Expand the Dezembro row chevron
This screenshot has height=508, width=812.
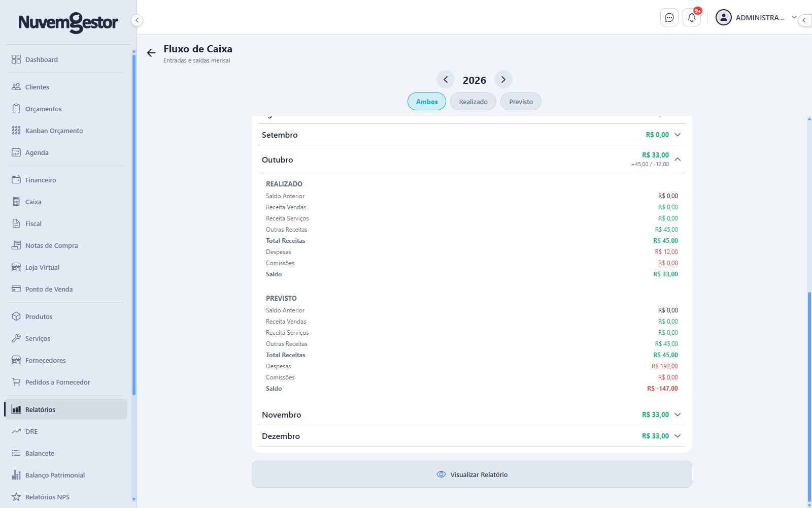(678, 436)
